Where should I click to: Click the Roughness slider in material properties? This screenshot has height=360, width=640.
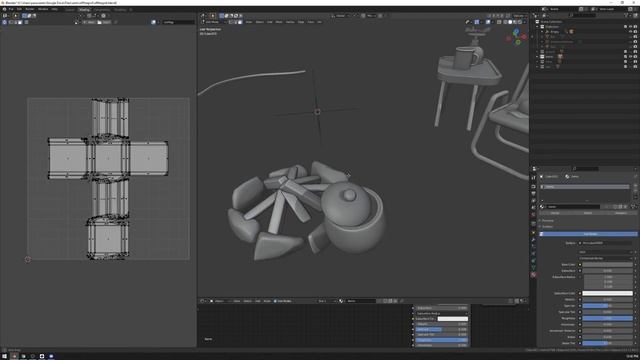coord(607,318)
